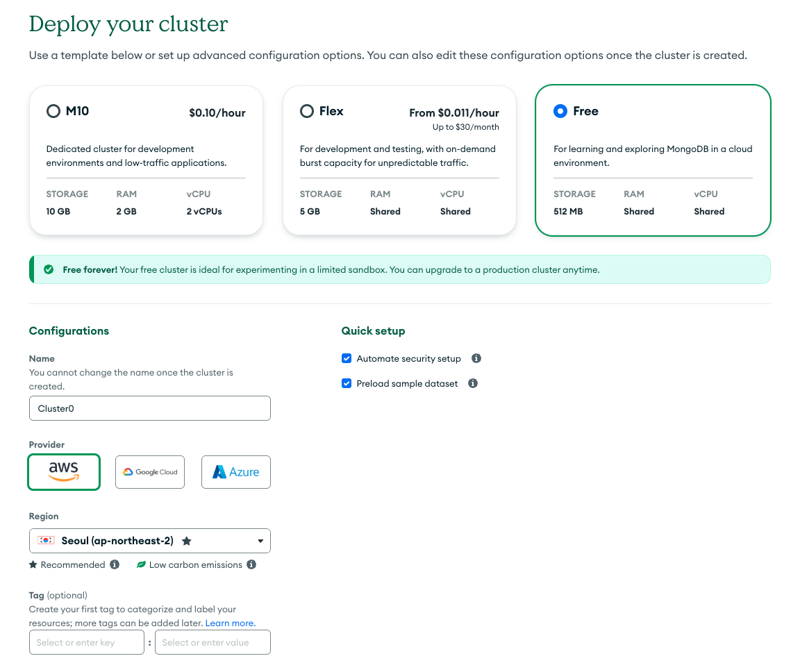The width and height of the screenshot is (800, 672).
Task: Click green checkmark icon in Free forever banner
Action: pos(49,269)
